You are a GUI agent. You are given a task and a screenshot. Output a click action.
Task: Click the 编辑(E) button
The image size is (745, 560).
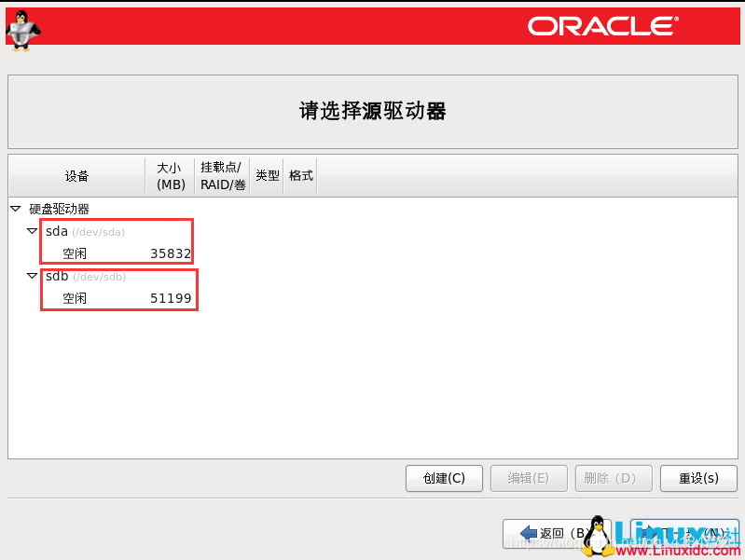(x=529, y=478)
